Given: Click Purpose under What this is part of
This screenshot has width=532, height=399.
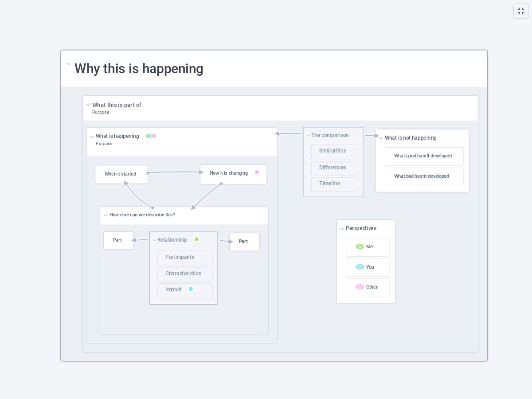Looking at the screenshot, I should [101, 113].
